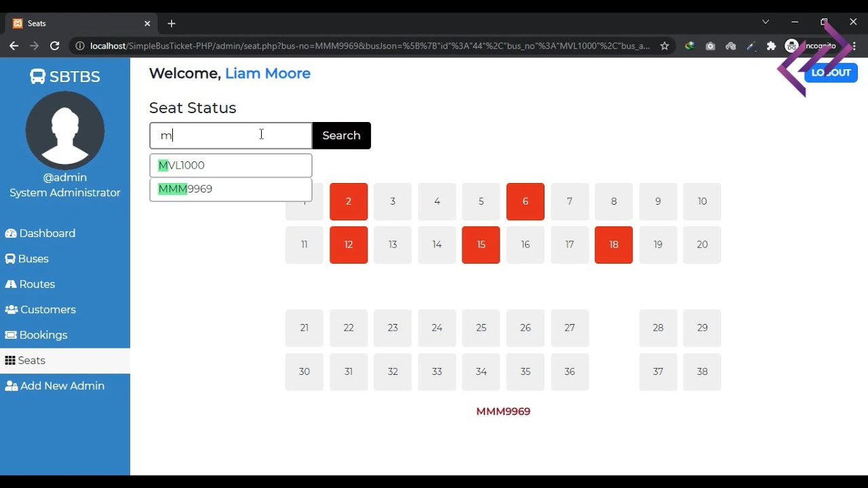Click seat 20
Viewport: 868px width, 488px height.
pyautogui.click(x=702, y=245)
